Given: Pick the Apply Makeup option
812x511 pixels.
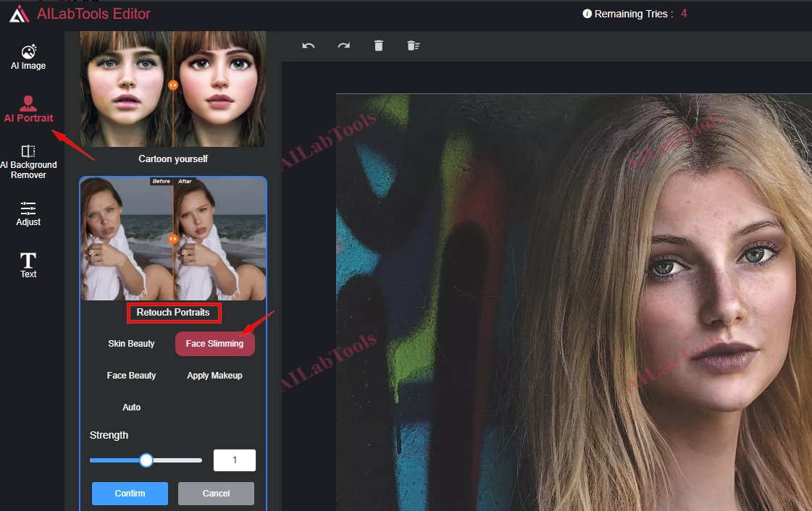Looking at the screenshot, I should (214, 376).
